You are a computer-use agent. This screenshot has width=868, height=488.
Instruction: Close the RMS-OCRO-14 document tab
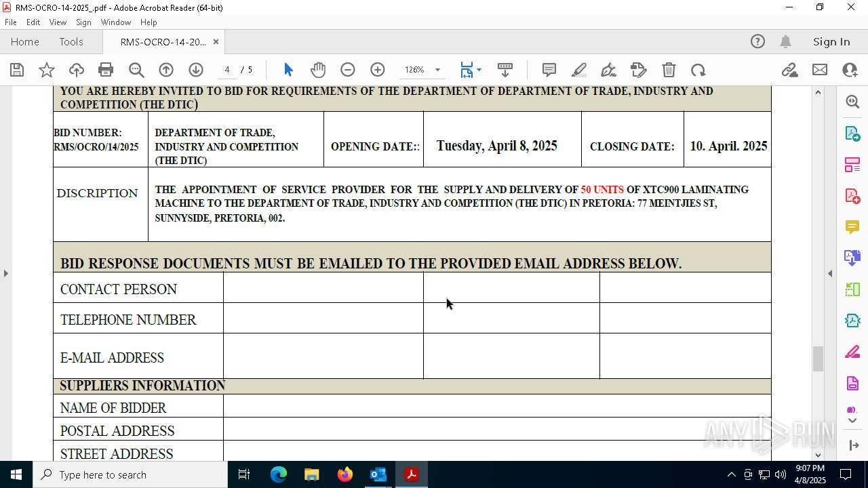click(x=216, y=41)
